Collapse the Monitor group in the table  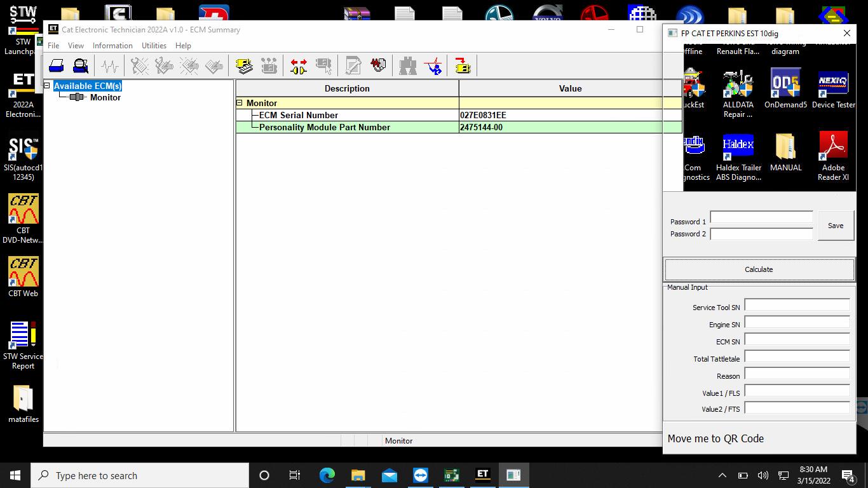pos(240,103)
